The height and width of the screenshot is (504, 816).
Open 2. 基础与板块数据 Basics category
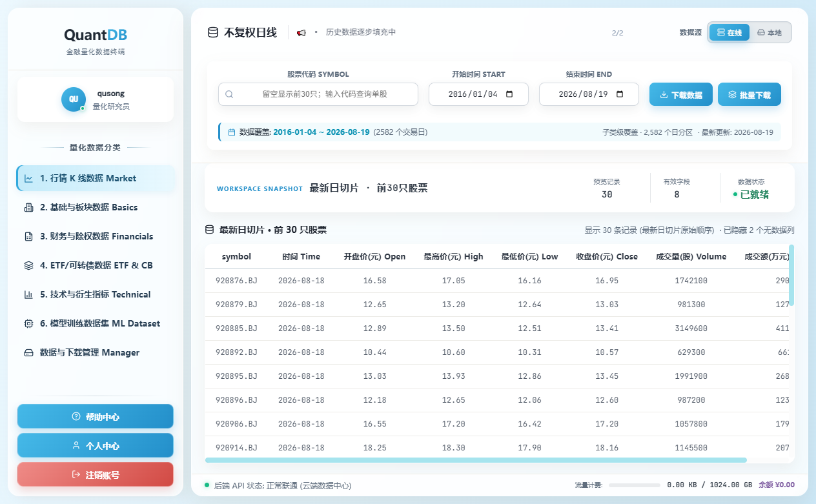[96, 207]
